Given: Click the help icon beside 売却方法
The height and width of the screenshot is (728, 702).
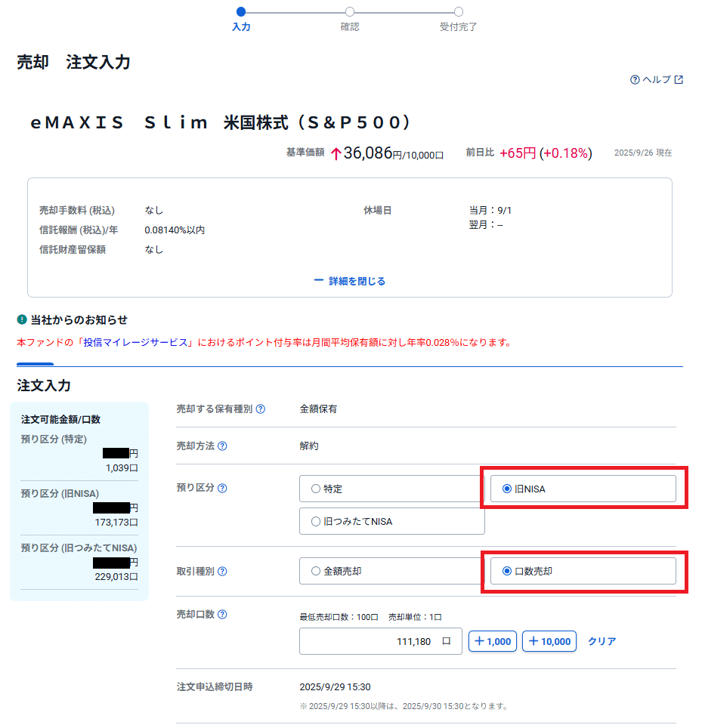Looking at the screenshot, I should tap(223, 446).
